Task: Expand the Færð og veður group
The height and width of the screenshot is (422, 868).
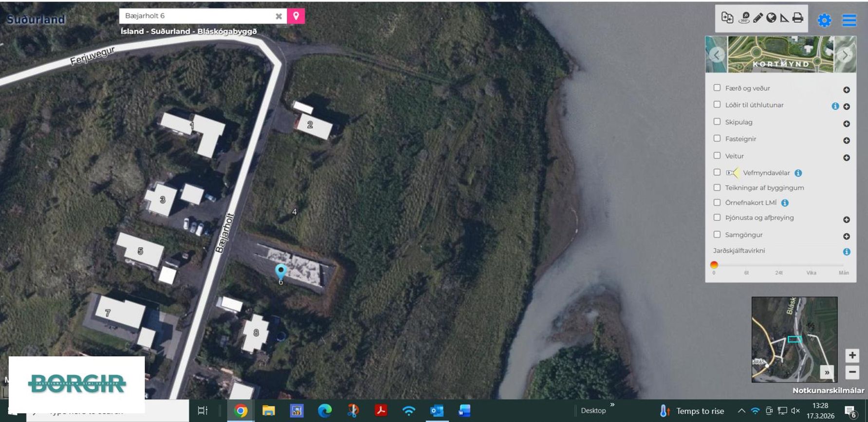Action: (x=847, y=90)
